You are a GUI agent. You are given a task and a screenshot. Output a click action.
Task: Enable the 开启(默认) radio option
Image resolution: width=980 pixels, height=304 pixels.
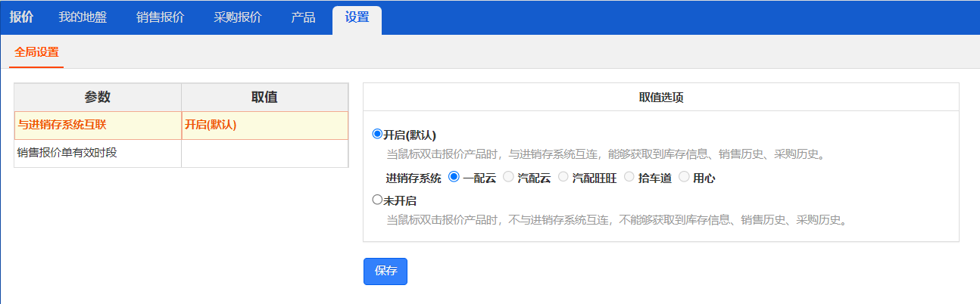[x=377, y=135]
